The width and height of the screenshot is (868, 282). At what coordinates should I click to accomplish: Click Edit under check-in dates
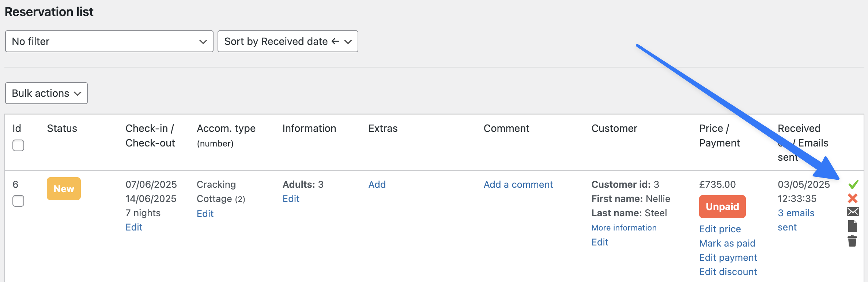click(x=134, y=227)
